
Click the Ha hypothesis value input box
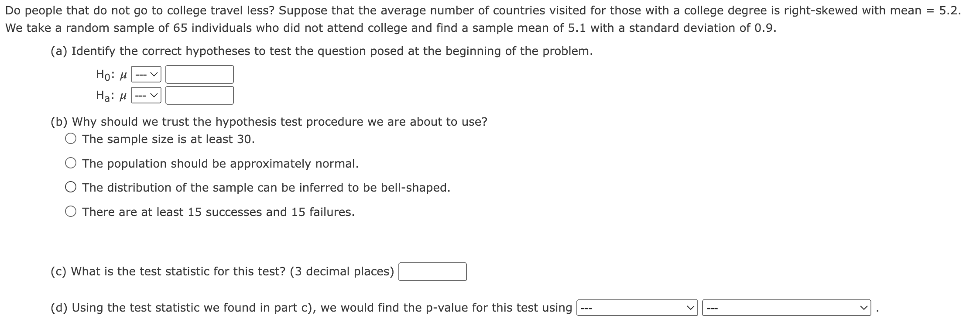click(199, 96)
